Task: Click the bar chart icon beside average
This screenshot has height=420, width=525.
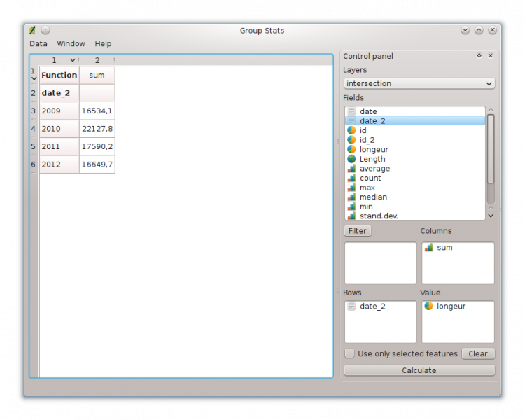Action: [x=351, y=169]
